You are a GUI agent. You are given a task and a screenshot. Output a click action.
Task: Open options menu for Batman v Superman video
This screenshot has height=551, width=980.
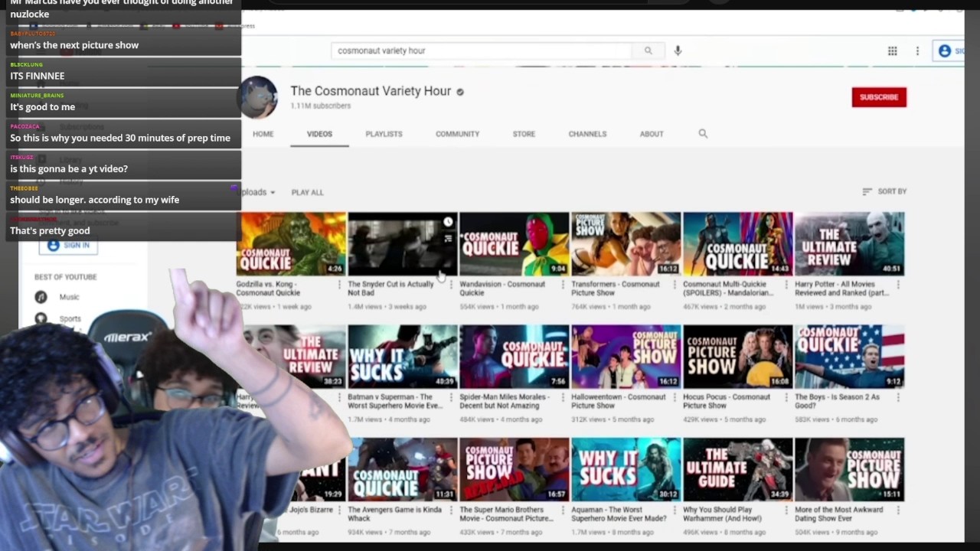tap(451, 398)
